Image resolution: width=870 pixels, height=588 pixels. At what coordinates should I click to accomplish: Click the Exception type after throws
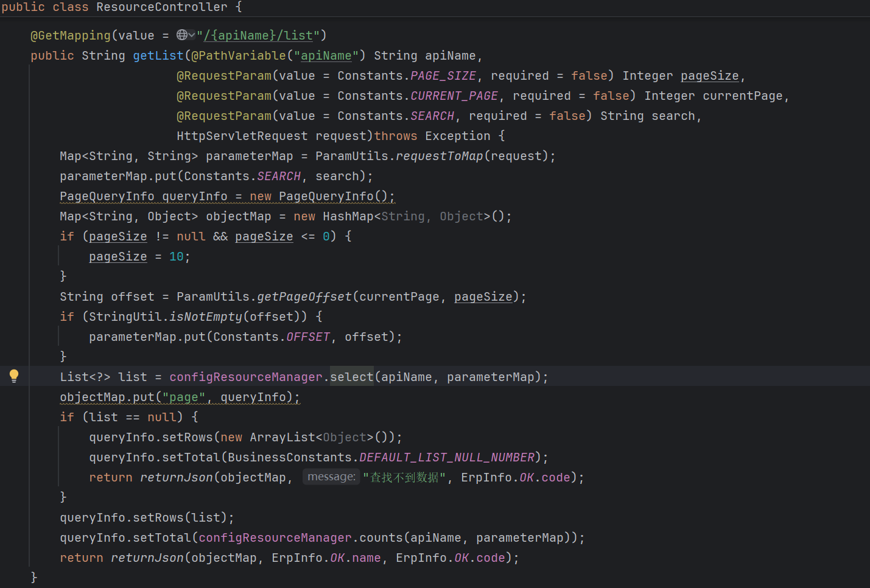point(458,136)
